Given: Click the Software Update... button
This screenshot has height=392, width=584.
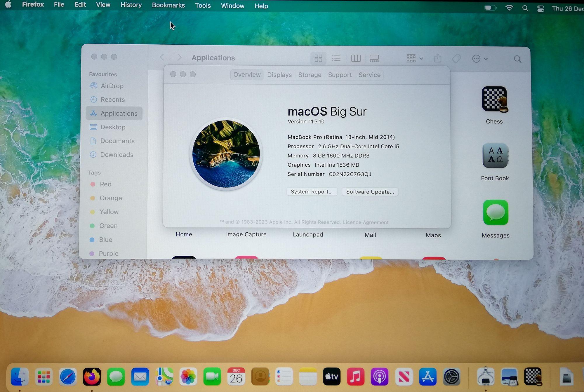Looking at the screenshot, I should (x=370, y=192).
